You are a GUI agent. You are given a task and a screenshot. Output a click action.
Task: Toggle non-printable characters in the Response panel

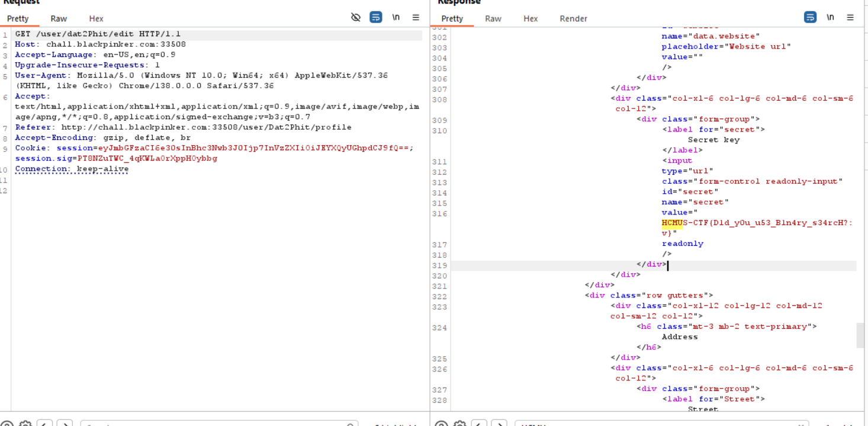[x=830, y=18]
